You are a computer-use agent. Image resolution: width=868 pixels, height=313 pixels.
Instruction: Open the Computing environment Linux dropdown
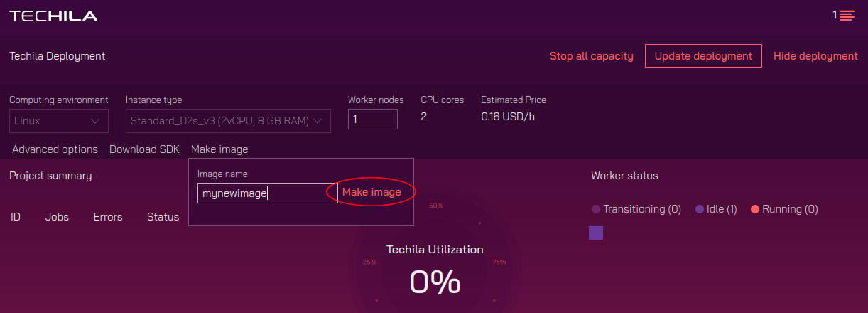pyautogui.click(x=59, y=121)
